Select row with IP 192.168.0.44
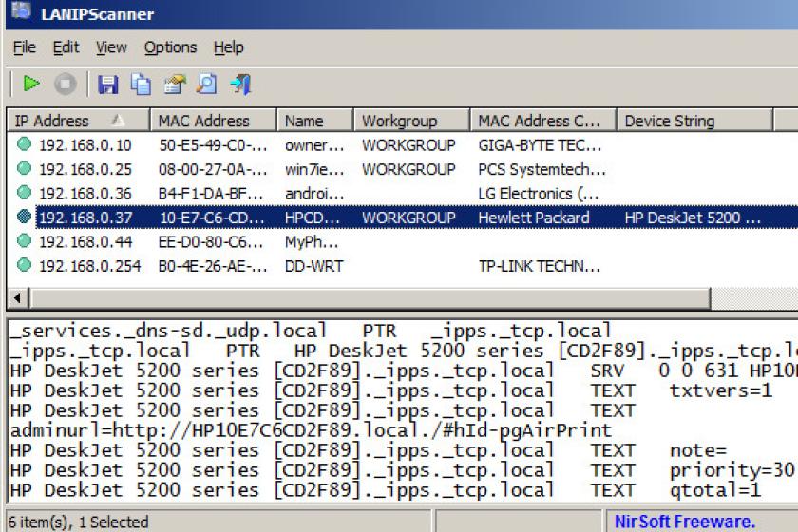The height and width of the screenshot is (532, 798). tap(403, 242)
